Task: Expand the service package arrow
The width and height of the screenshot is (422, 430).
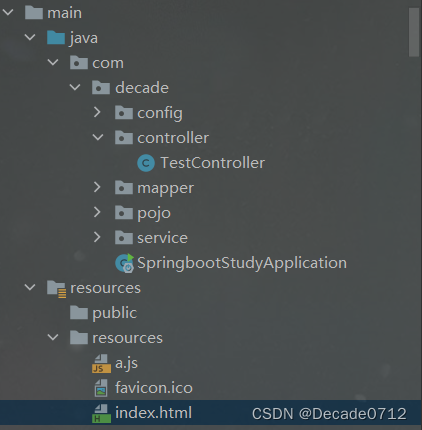Action: point(97,237)
